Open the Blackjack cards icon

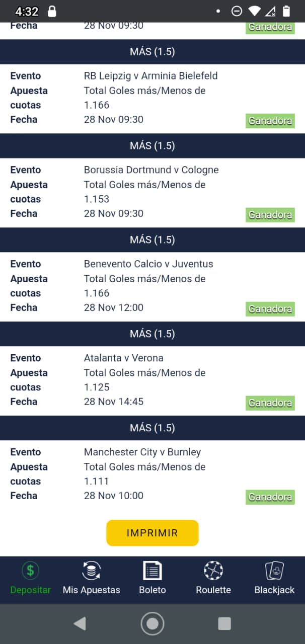pos(274,570)
